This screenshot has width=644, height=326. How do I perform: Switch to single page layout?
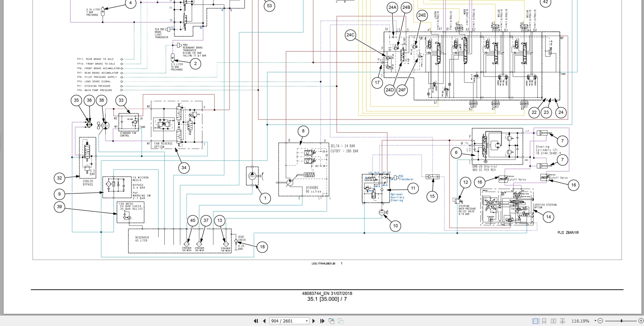[x=536, y=321]
